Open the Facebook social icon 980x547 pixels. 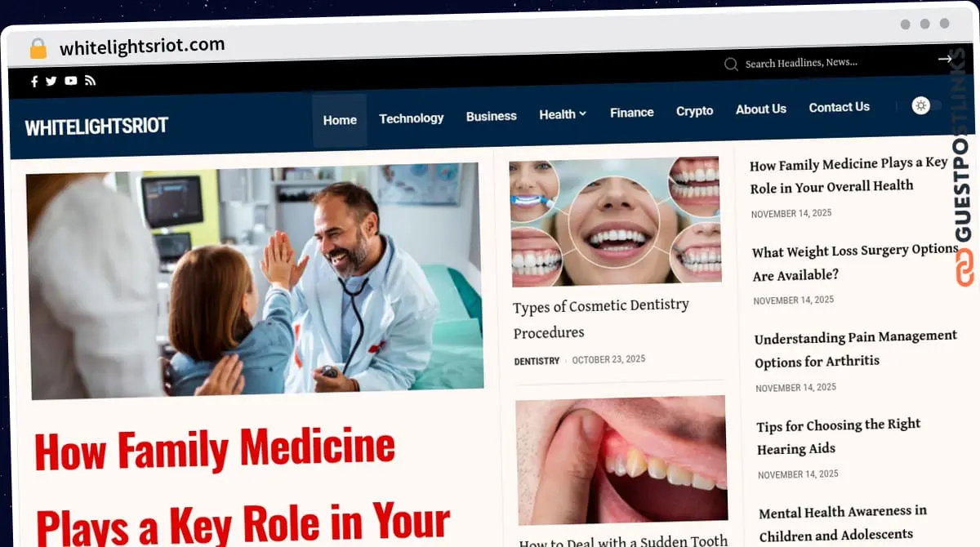click(x=34, y=81)
